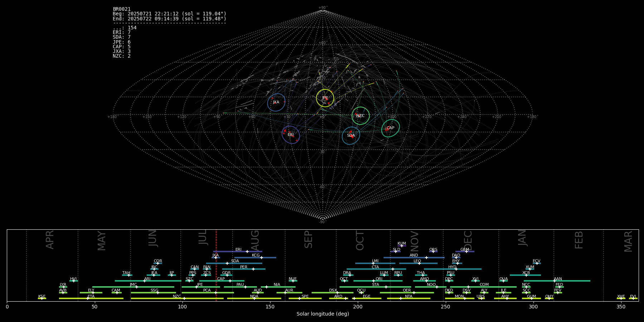Click the PCA shower bar in the timeline

coord(208,293)
